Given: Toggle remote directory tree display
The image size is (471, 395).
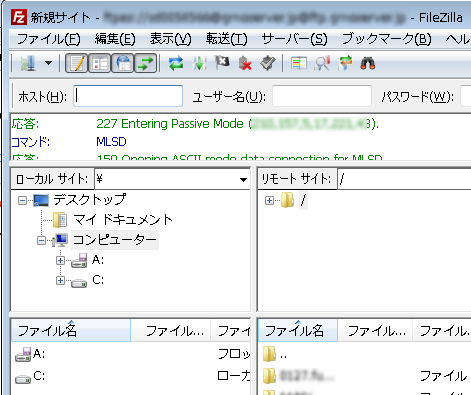Looking at the screenshot, I should coord(122,63).
